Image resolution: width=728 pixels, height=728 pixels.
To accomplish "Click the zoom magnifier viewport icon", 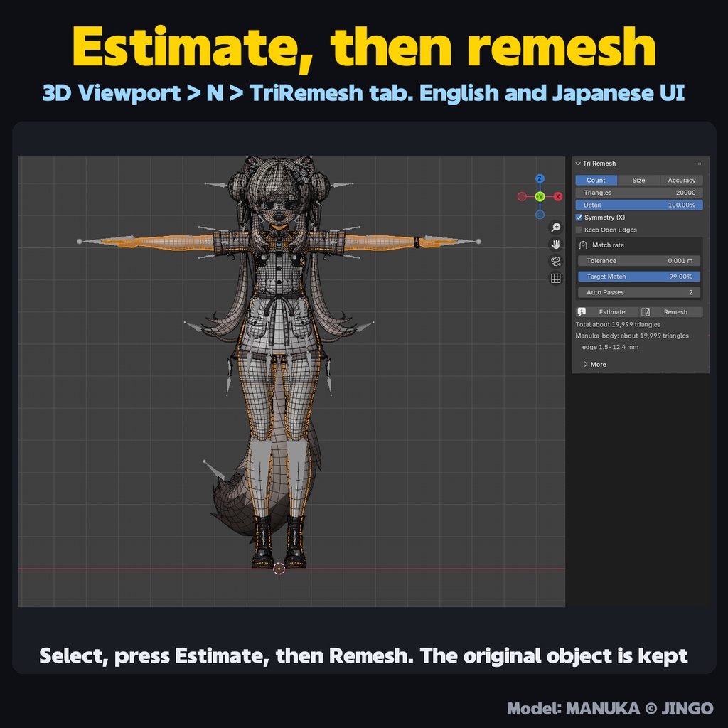I will (555, 227).
